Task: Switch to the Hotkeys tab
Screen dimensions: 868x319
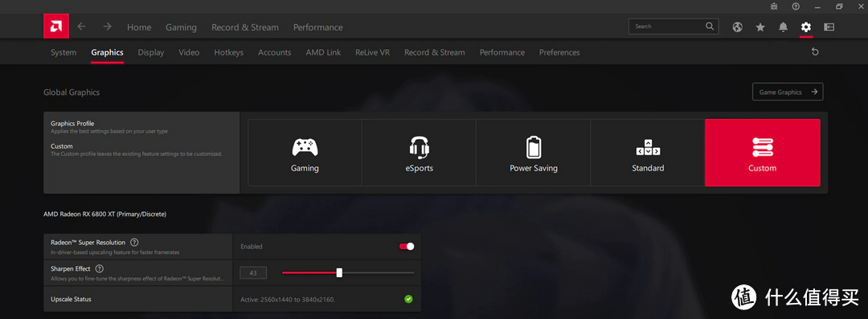Action: pyautogui.click(x=228, y=52)
